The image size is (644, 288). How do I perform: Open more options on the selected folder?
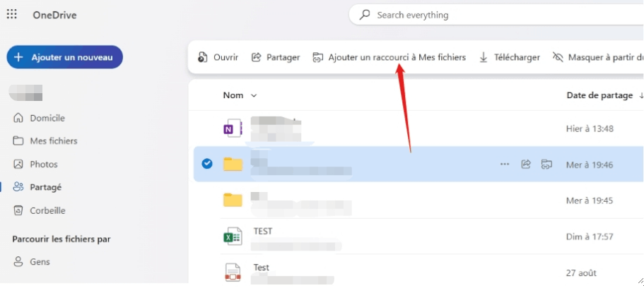click(505, 164)
